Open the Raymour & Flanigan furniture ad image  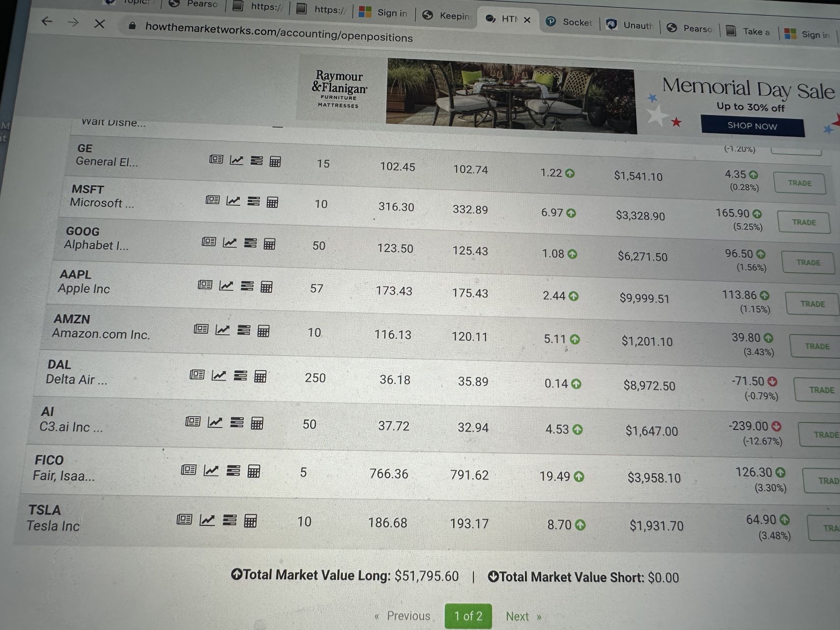511,96
